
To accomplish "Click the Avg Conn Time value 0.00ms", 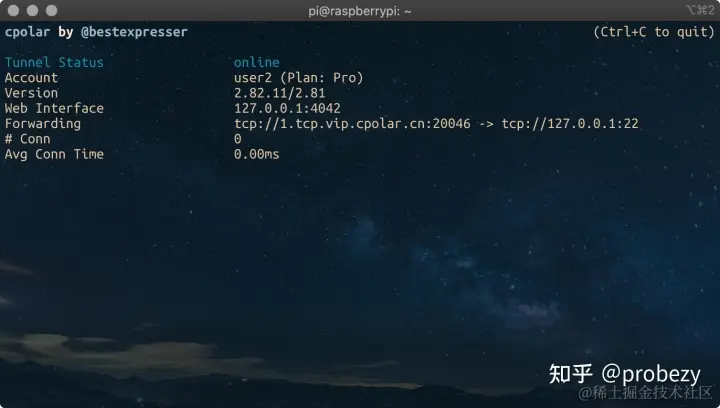I will pyautogui.click(x=257, y=154).
